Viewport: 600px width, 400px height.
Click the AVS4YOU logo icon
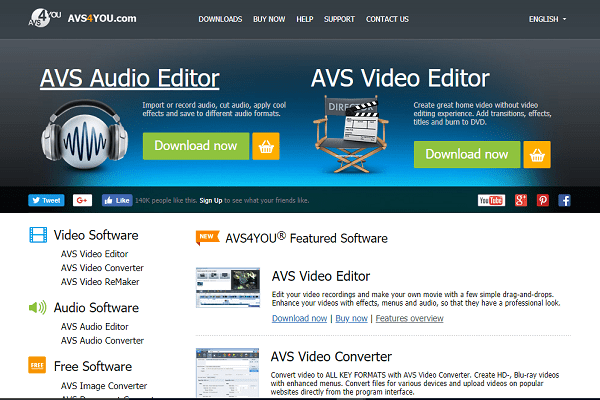pos(44,18)
